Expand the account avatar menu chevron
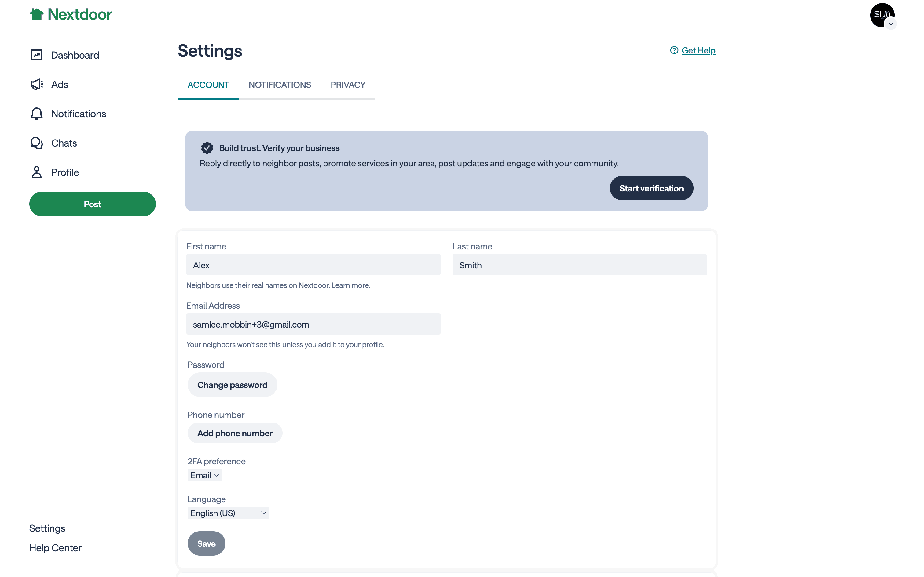The height and width of the screenshot is (577, 924). click(x=891, y=24)
